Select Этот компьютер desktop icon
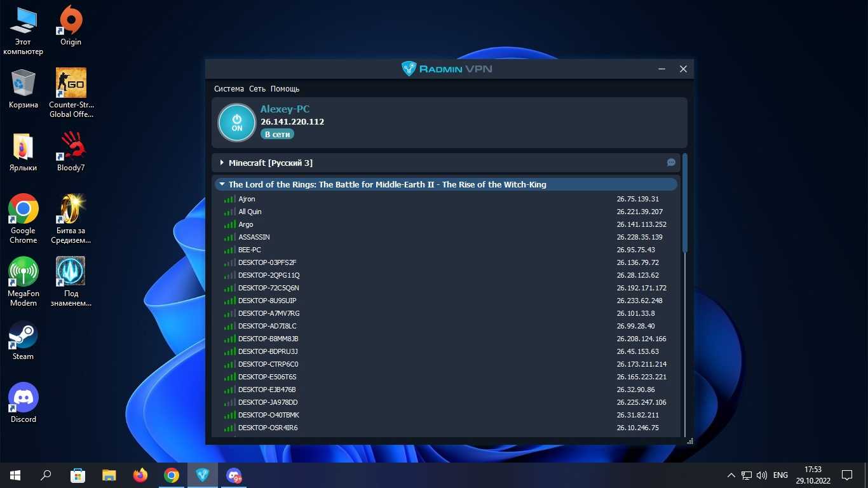 coord(23,30)
